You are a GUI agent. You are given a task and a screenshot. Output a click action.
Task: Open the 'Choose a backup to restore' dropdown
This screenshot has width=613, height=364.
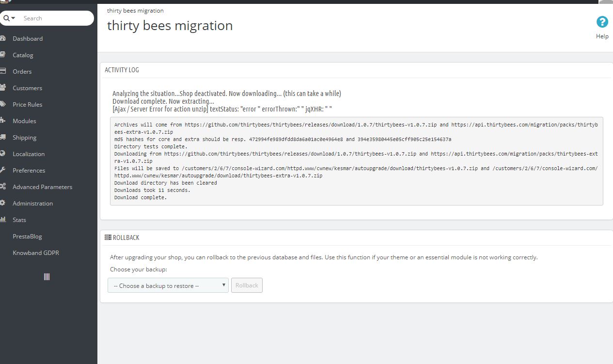(x=168, y=285)
